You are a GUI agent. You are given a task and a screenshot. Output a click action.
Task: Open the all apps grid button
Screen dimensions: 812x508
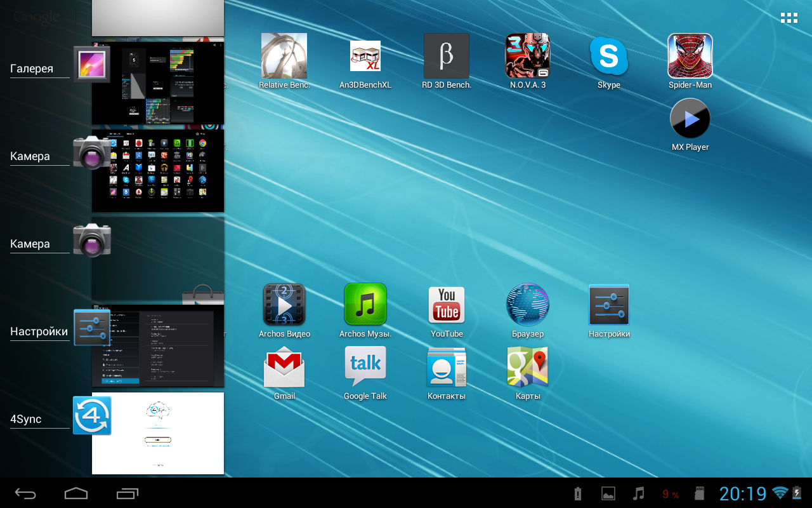(789, 18)
